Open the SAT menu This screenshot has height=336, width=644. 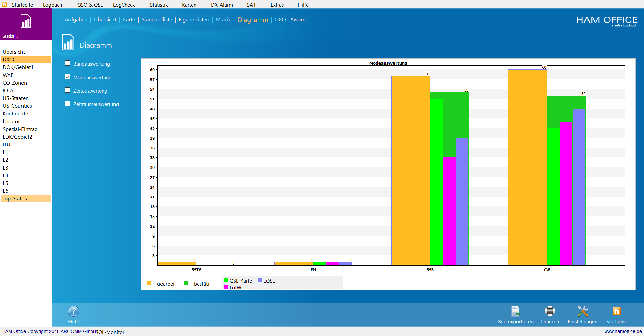(251, 5)
